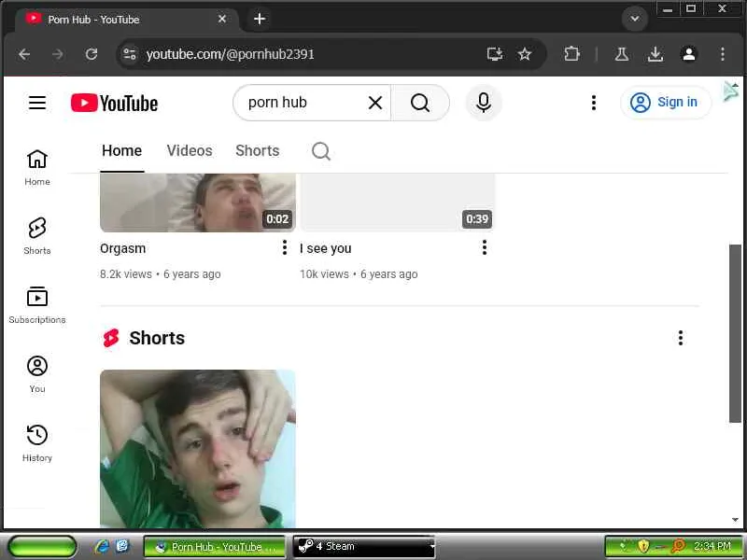This screenshot has width=747, height=560.
Task: Open Subscriptions in the sidebar
Action: coord(37,306)
